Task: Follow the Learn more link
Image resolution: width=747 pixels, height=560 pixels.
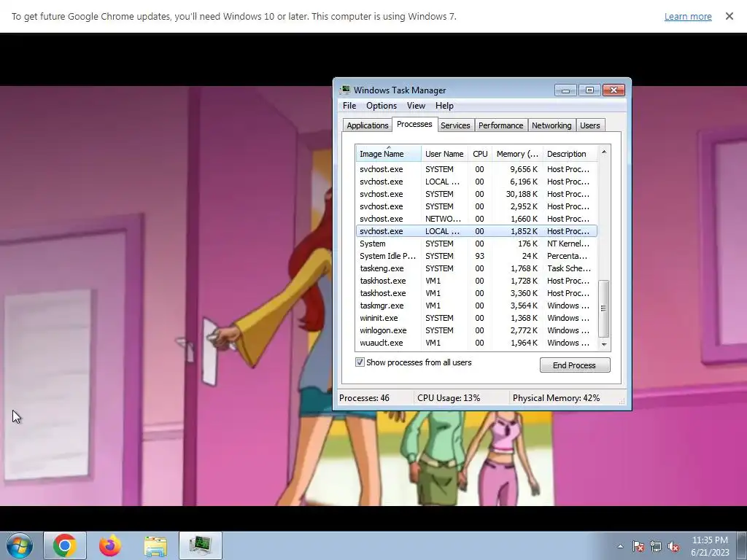Action: coord(688,16)
